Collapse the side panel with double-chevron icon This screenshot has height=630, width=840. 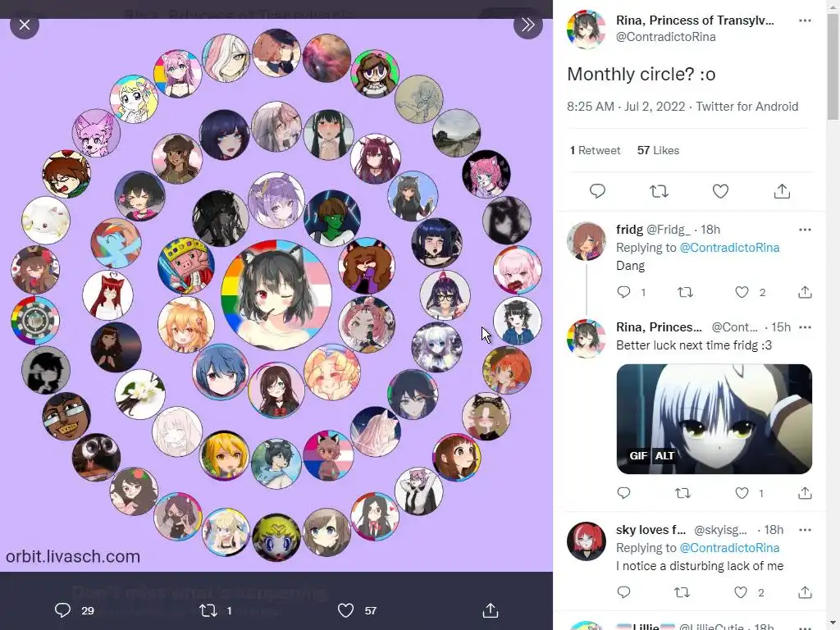527,25
